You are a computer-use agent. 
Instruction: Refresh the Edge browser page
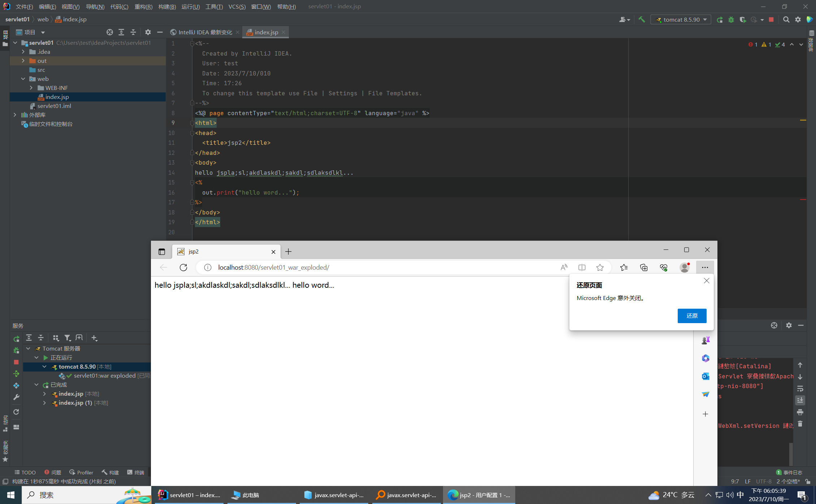pyautogui.click(x=183, y=268)
